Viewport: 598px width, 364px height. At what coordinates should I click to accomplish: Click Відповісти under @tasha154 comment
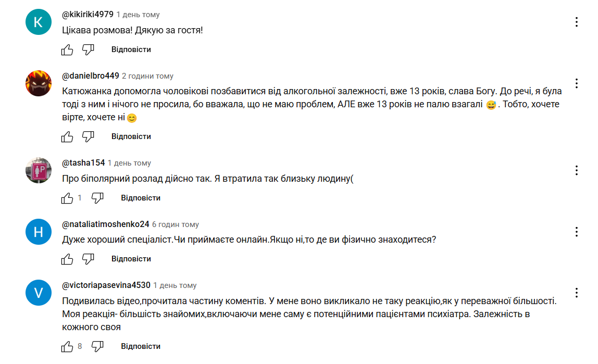point(141,198)
